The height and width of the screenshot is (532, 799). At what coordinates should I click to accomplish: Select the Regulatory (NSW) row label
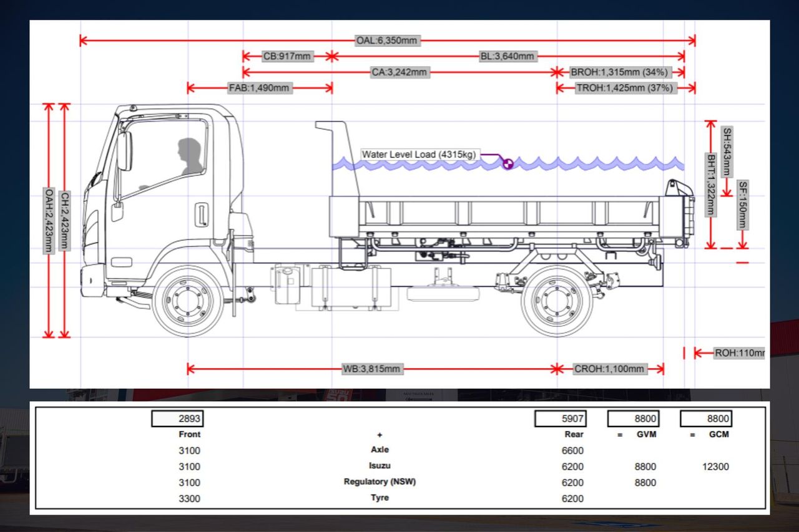tap(380, 482)
